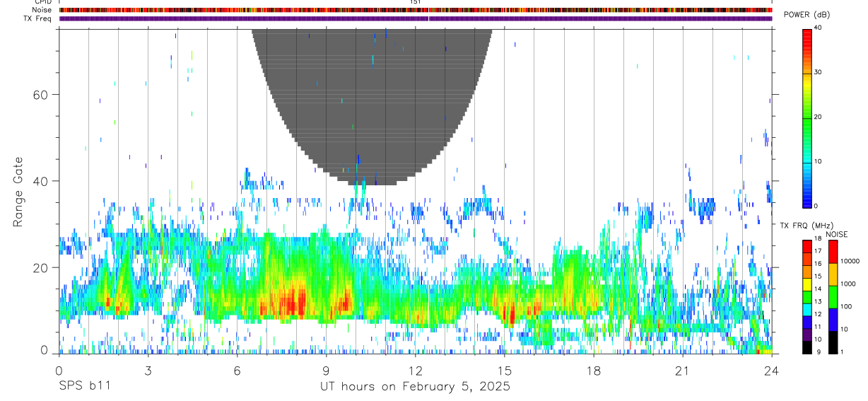This screenshot has width=868, height=401.
Task: Click the '6' hour tick on time axis
Action: [x=237, y=371]
